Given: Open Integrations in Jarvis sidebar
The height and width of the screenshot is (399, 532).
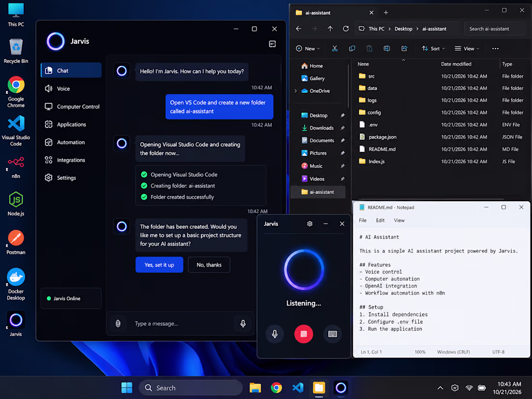Looking at the screenshot, I should tap(71, 160).
